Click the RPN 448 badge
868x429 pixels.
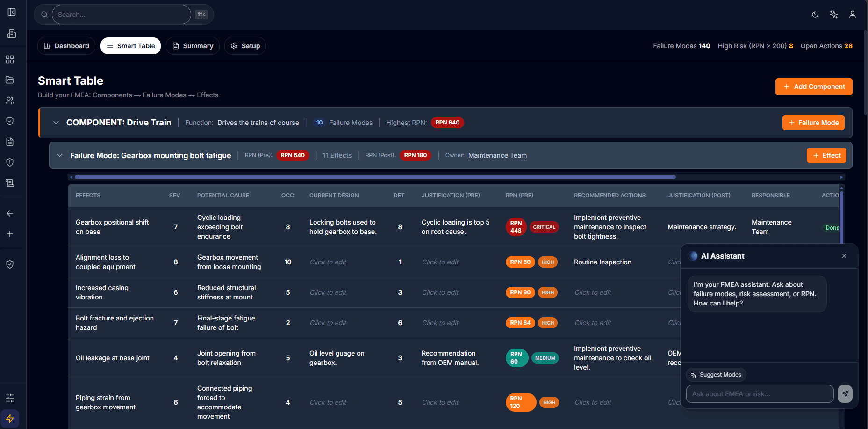(x=516, y=227)
